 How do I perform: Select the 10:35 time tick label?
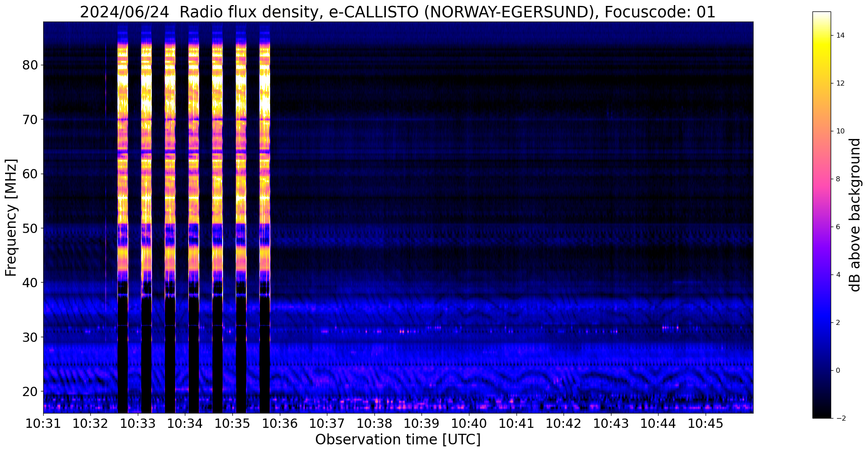232,424
